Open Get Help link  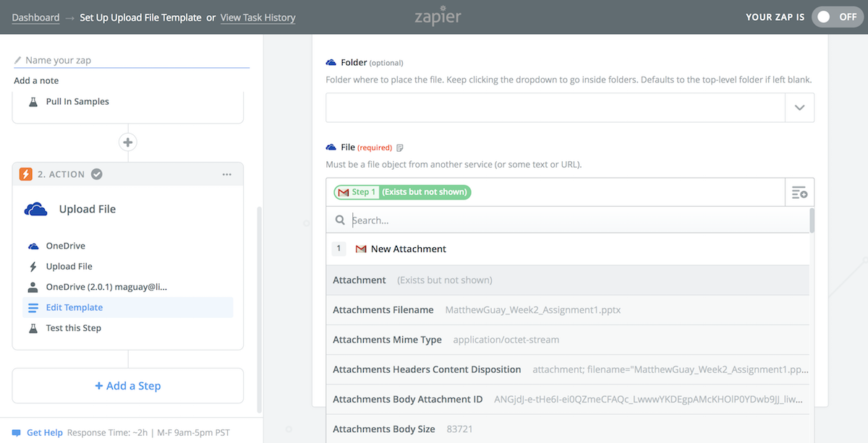click(x=45, y=433)
